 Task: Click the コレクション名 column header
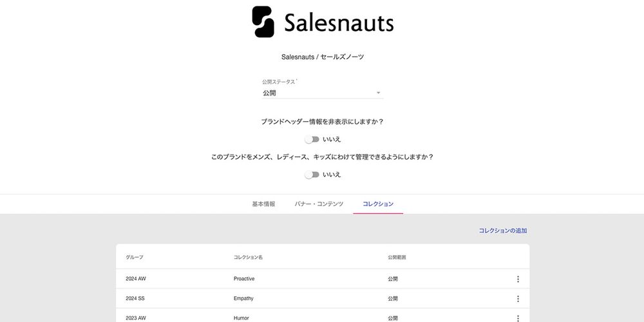[248, 258]
